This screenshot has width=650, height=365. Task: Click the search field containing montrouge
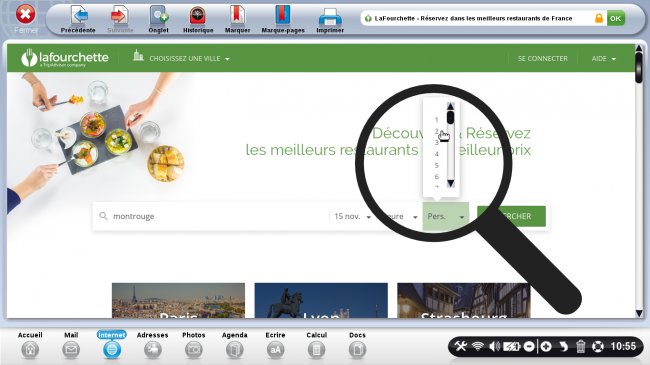point(211,216)
